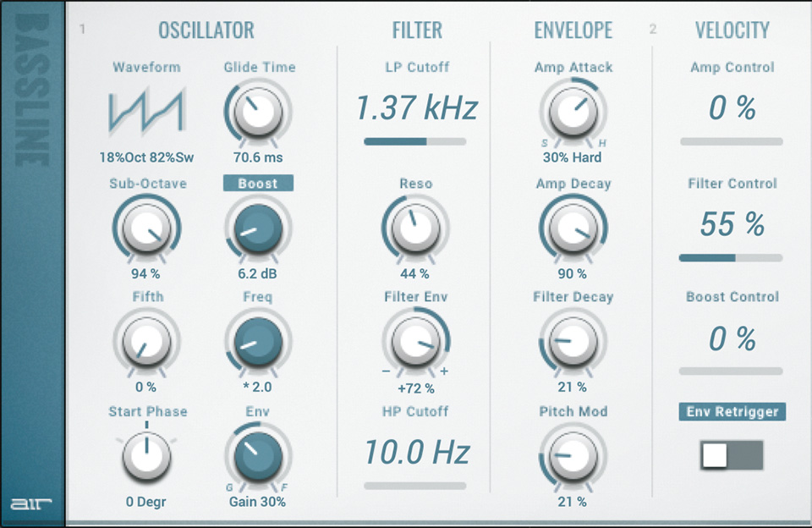Click the ENVELOPE section header

[573, 30]
